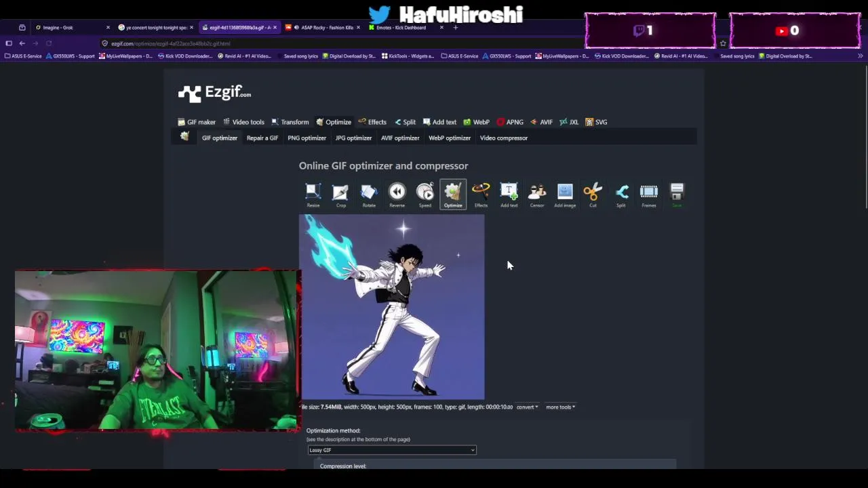The width and height of the screenshot is (868, 488).
Task: Expand the more tools dropdown
Action: click(x=560, y=407)
